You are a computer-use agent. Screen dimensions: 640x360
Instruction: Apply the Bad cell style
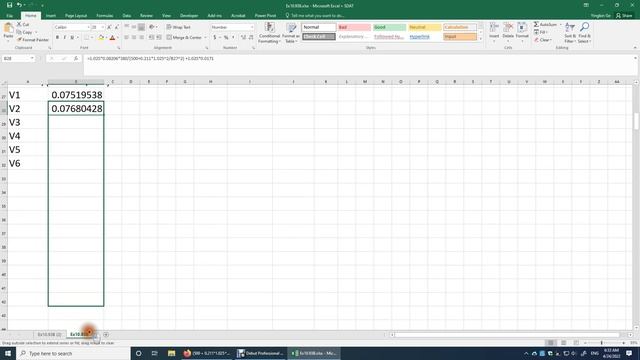pos(354,27)
